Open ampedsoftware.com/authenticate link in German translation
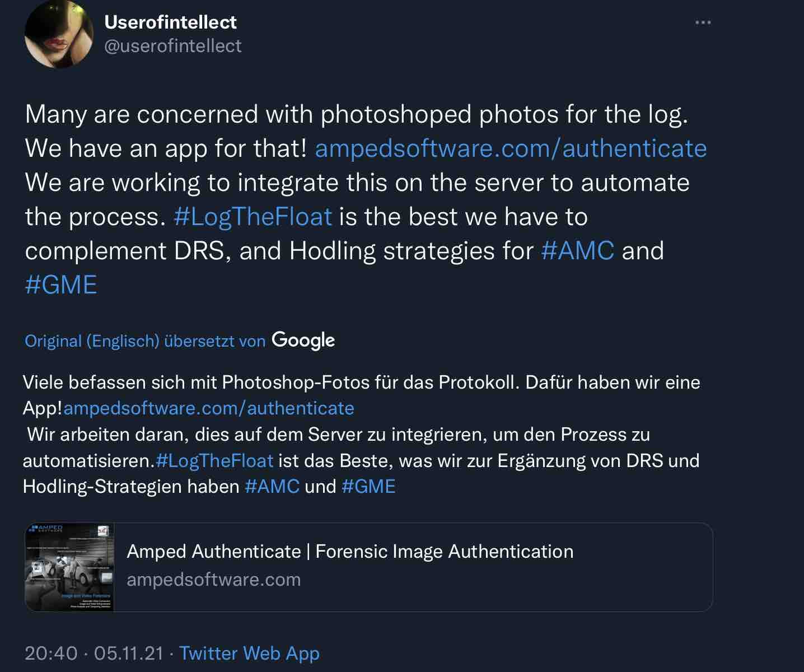This screenshot has width=804, height=672. (x=208, y=408)
